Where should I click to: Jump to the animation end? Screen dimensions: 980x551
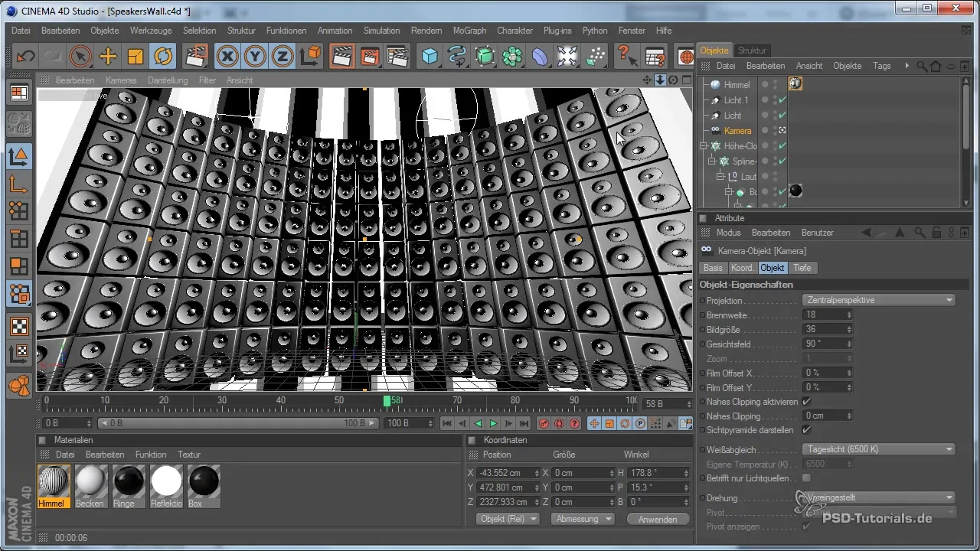point(524,423)
